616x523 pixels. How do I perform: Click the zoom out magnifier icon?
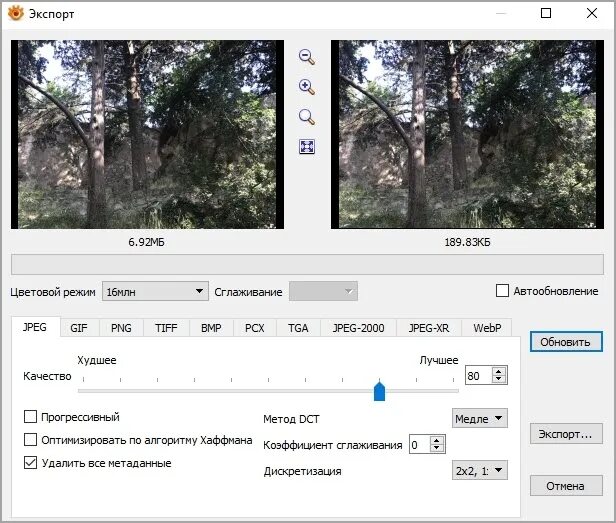pos(307,57)
